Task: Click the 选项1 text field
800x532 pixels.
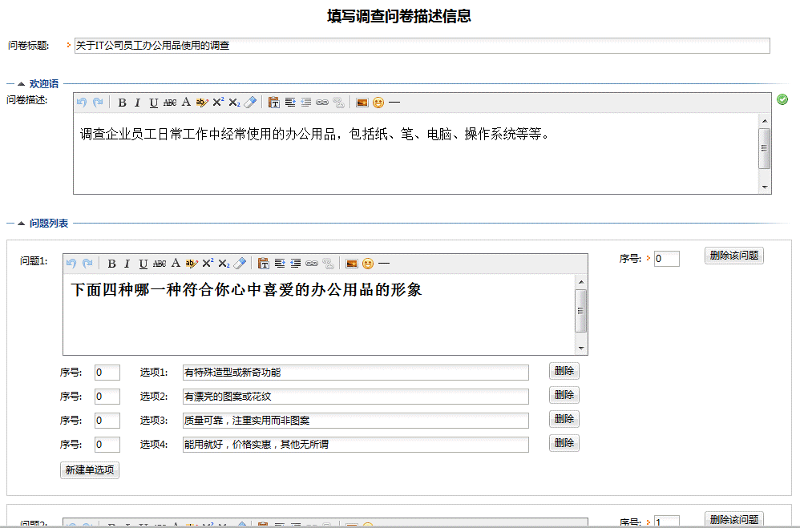Action: click(x=355, y=373)
